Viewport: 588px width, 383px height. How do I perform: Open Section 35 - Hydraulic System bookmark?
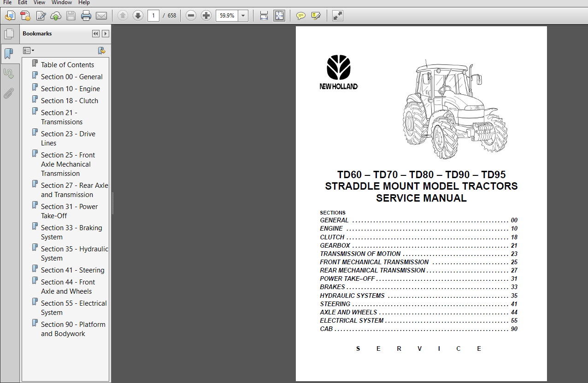(75, 254)
